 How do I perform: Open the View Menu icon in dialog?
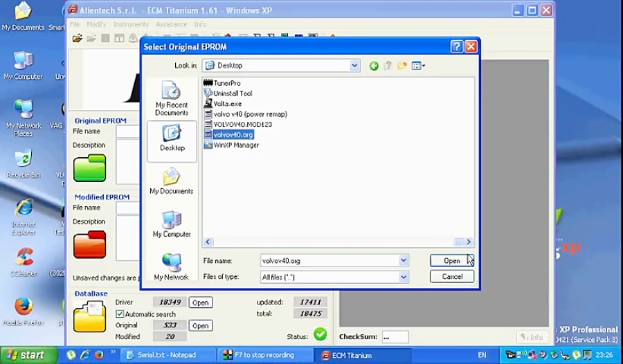point(418,66)
